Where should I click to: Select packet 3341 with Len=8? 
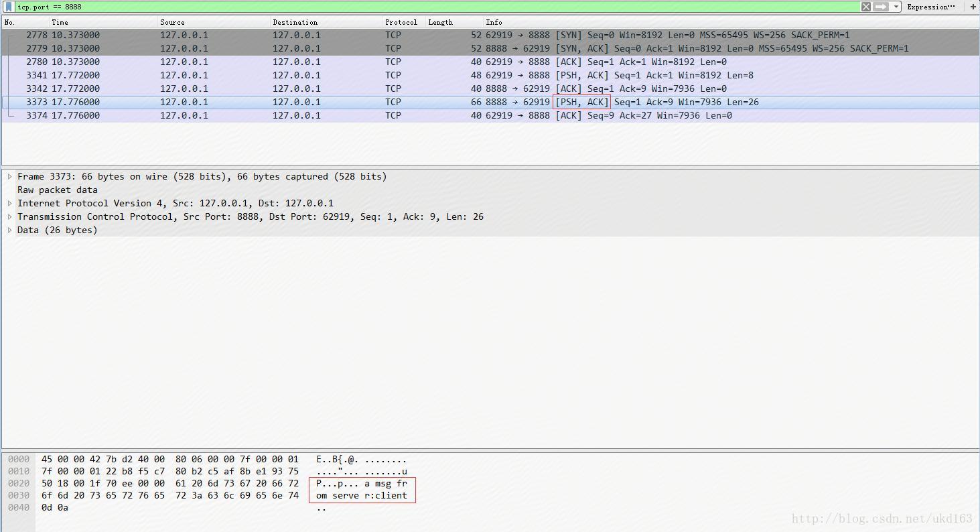(490, 75)
